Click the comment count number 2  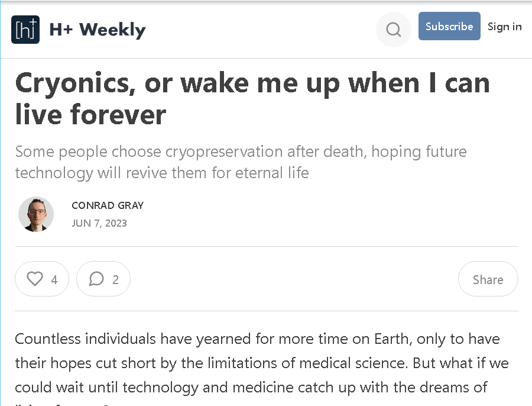pyautogui.click(x=115, y=279)
